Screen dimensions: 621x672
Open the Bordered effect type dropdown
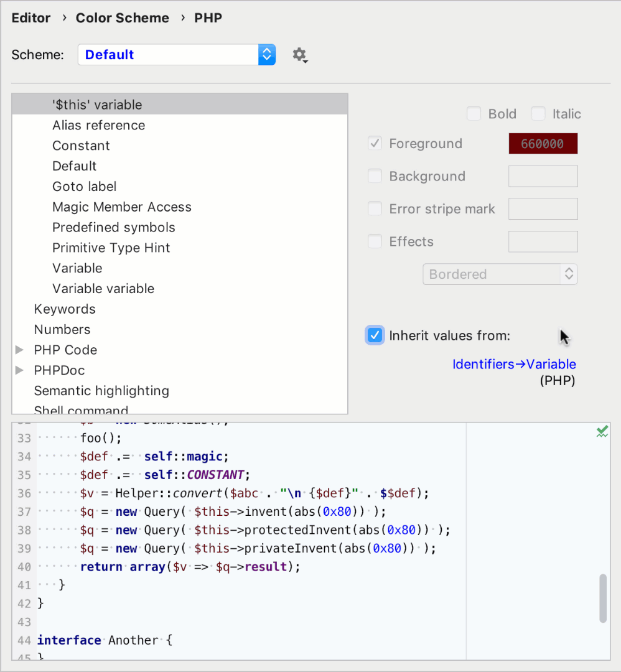click(x=500, y=274)
